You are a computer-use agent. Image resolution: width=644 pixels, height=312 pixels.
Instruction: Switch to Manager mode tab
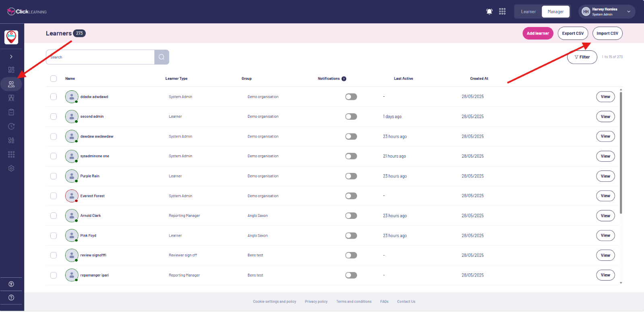(x=555, y=12)
